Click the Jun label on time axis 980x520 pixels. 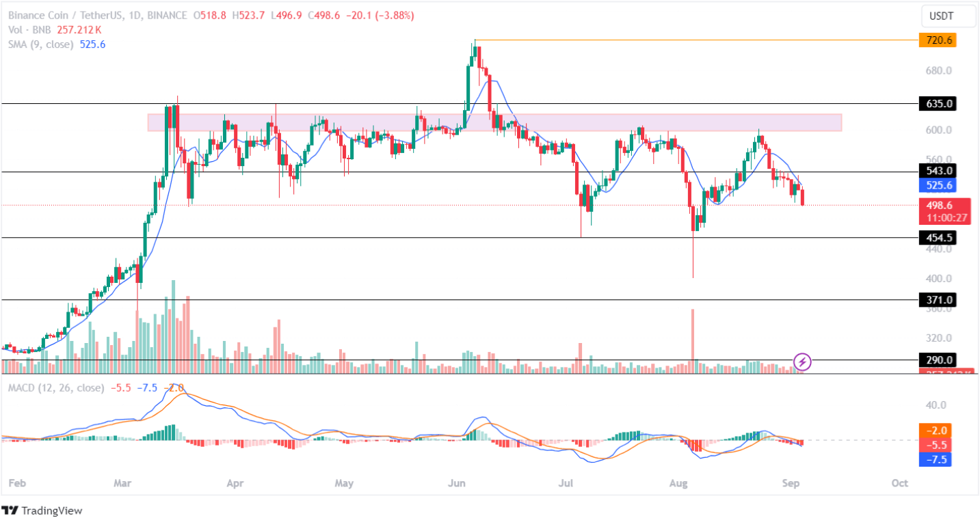pyautogui.click(x=457, y=483)
